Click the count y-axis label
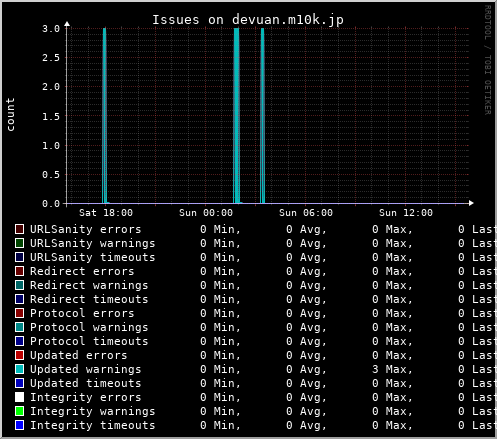 10,114
